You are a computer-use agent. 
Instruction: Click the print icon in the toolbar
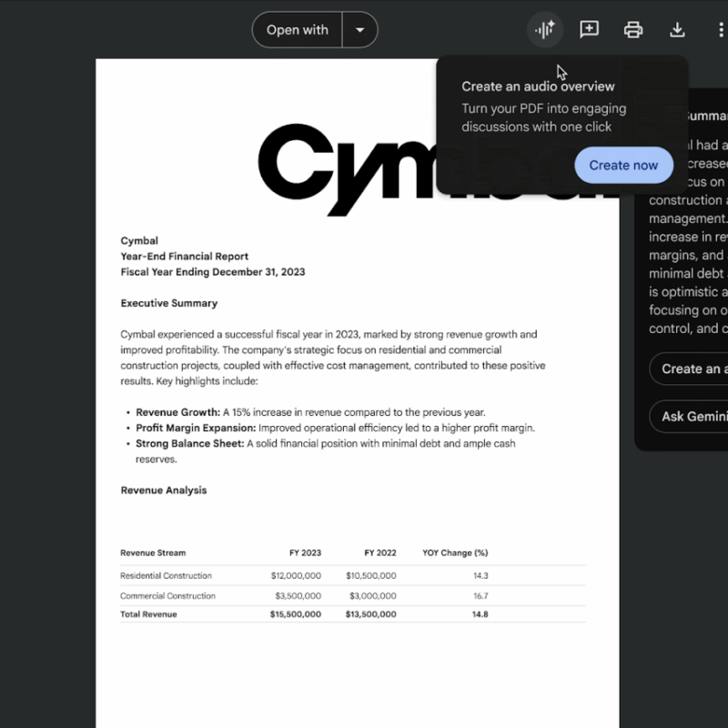point(632,29)
